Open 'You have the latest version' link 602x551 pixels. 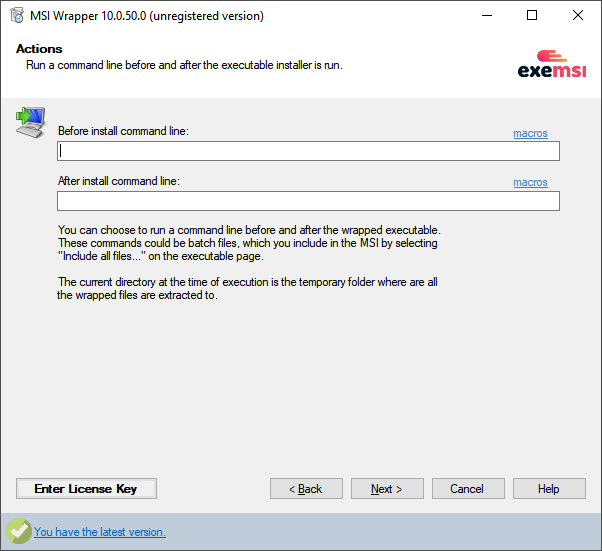point(100,532)
